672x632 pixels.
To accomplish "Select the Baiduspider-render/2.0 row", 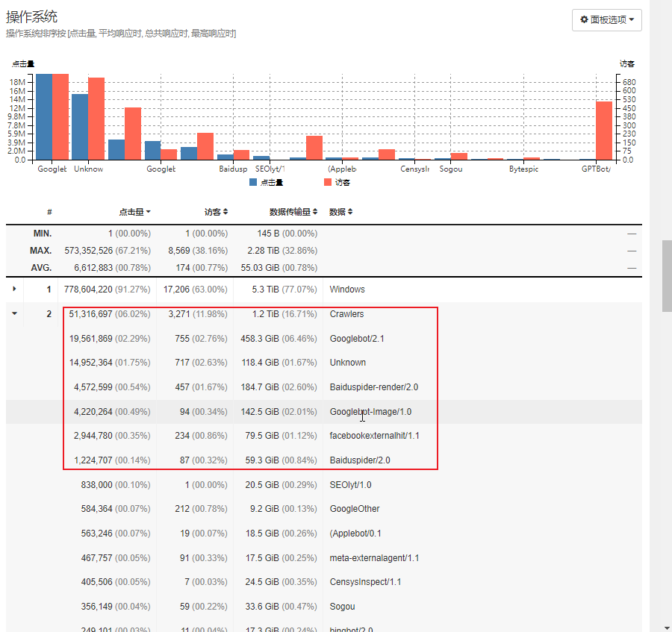I will [373, 387].
